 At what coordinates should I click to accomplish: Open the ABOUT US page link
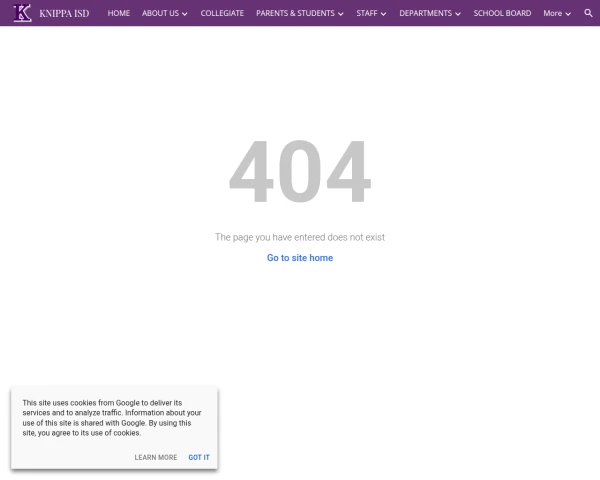[x=160, y=13]
